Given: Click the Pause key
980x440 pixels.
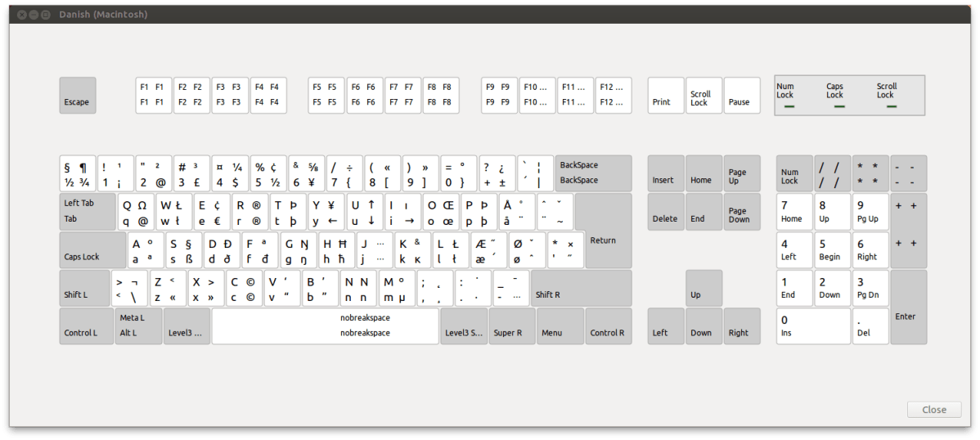Looking at the screenshot, I should coord(743,95).
